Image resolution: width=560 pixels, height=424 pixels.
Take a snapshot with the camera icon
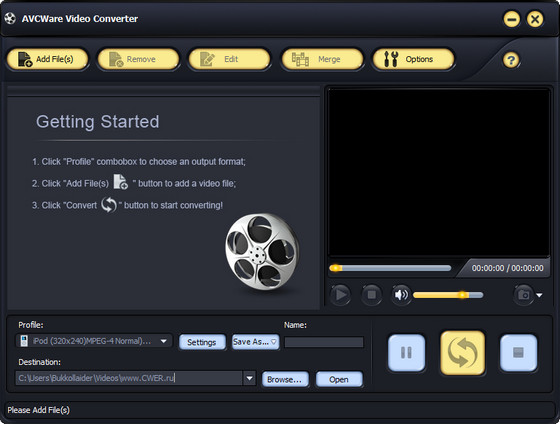pyautogui.click(x=524, y=295)
